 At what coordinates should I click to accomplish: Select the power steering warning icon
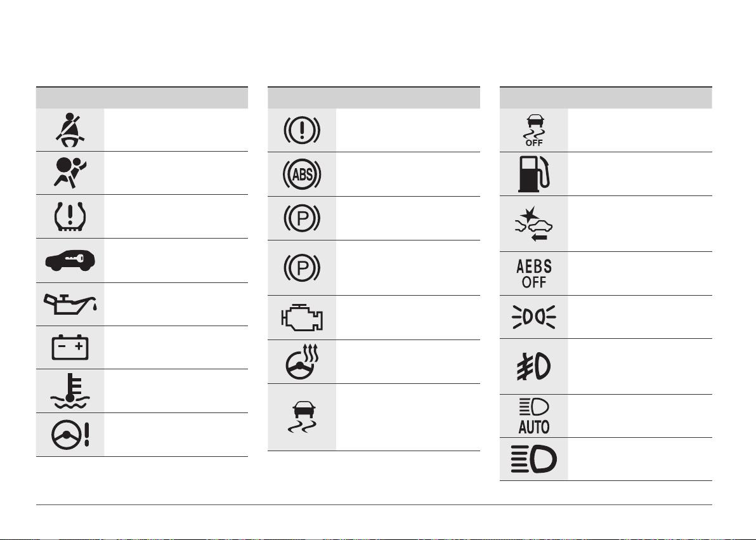(70, 434)
